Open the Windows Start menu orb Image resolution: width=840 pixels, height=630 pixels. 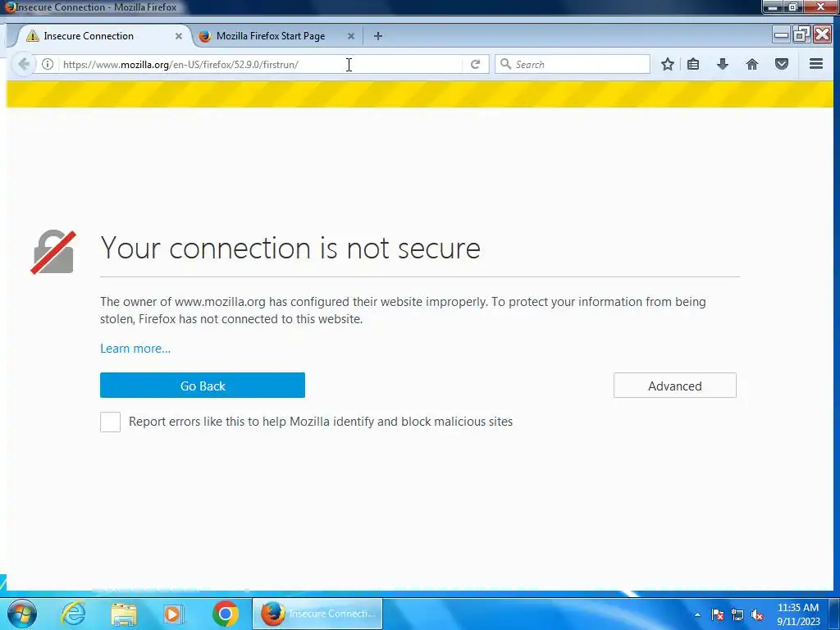point(22,614)
